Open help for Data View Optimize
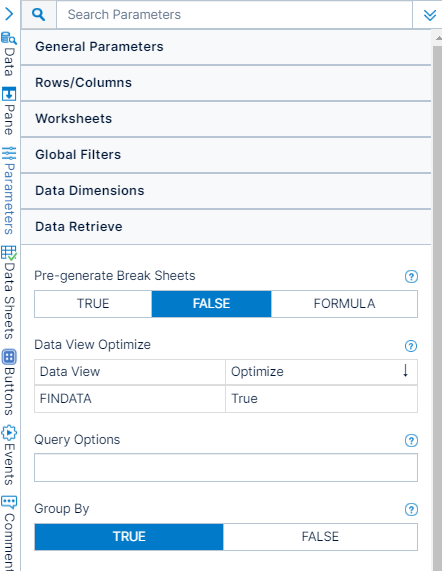 [x=411, y=346]
